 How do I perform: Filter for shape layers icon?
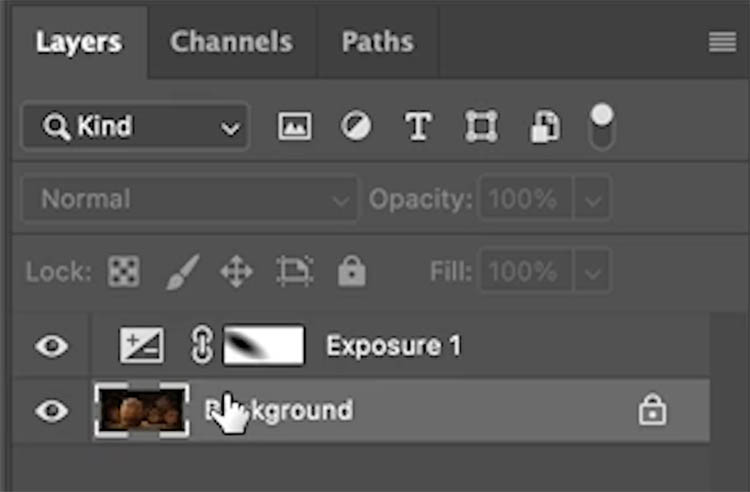tap(481, 126)
